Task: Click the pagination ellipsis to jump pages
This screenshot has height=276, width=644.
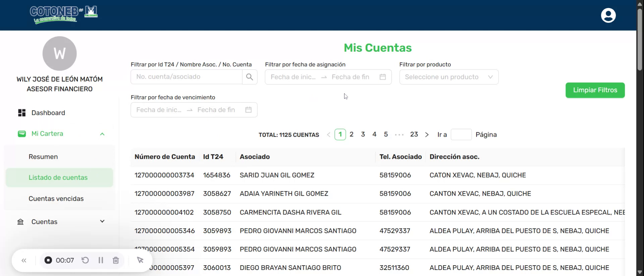Action: pos(399,135)
